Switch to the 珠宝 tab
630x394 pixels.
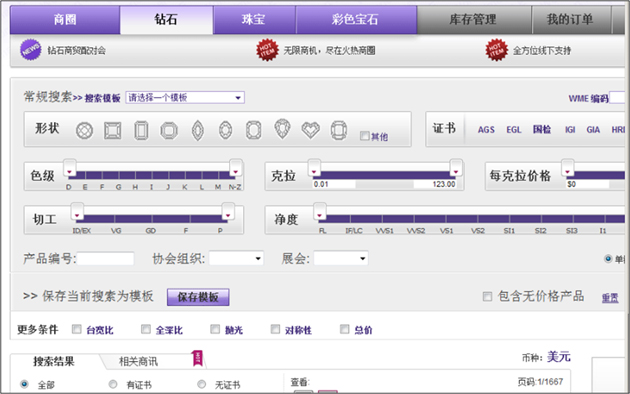pos(254,19)
